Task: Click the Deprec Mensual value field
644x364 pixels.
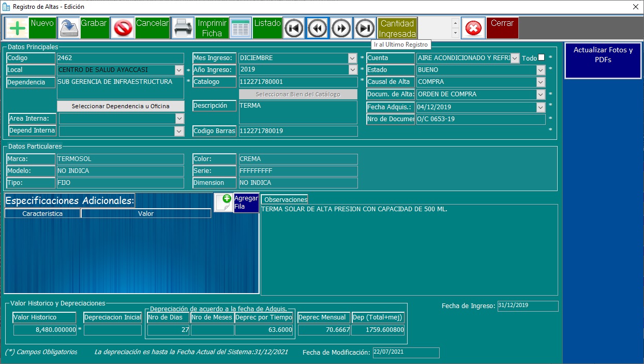Action: (324, 330)
